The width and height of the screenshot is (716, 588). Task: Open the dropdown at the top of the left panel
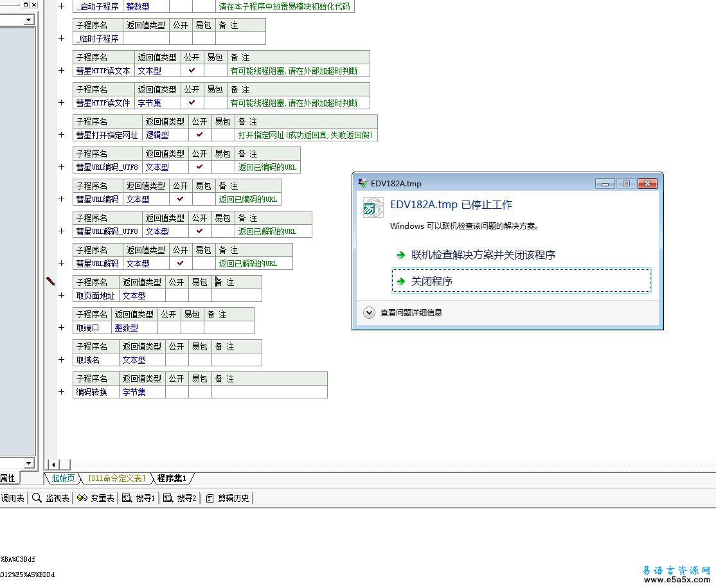coord(28,20)
